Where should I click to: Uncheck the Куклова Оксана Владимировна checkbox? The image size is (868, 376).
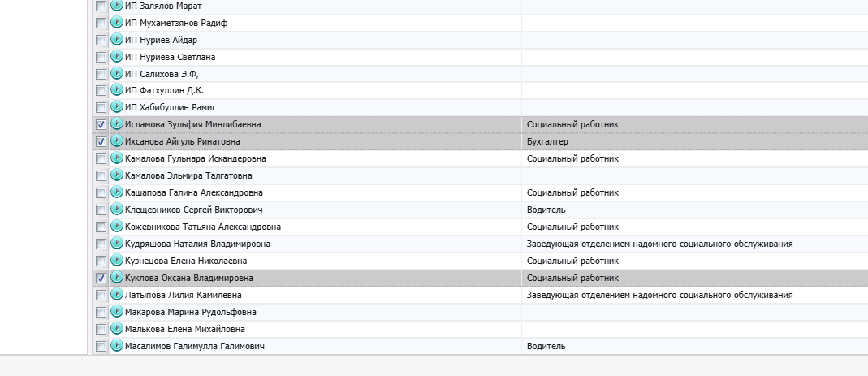(101, 278)
